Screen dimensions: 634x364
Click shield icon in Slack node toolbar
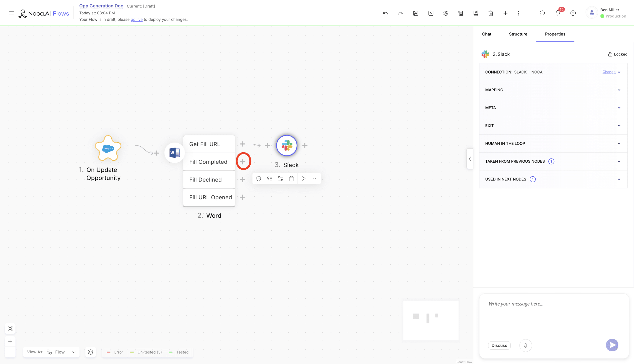click(259, 179)
